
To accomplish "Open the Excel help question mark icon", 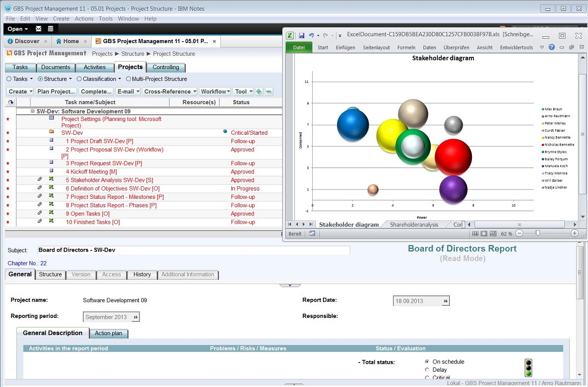I will pos(552,48).
